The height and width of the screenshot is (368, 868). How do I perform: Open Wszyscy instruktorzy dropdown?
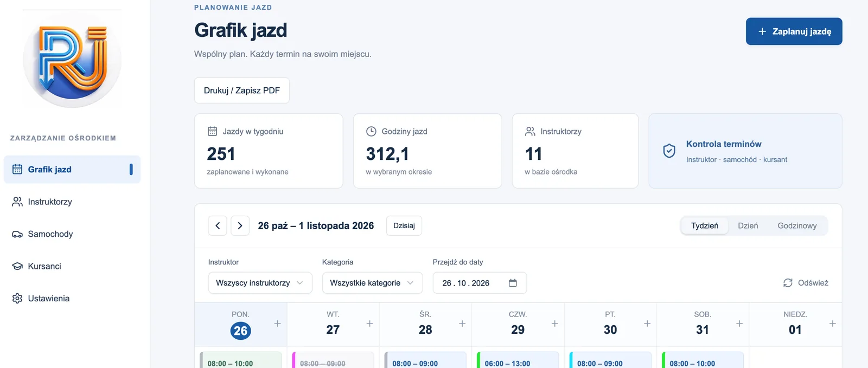(260, 283)
